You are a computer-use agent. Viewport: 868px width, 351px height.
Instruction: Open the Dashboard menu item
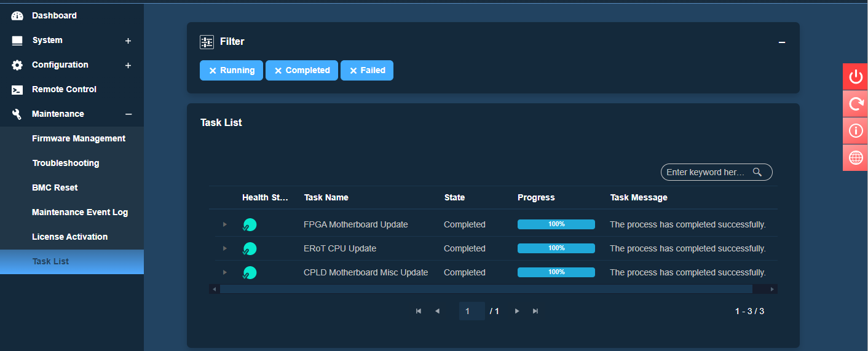tap(54, 15)
